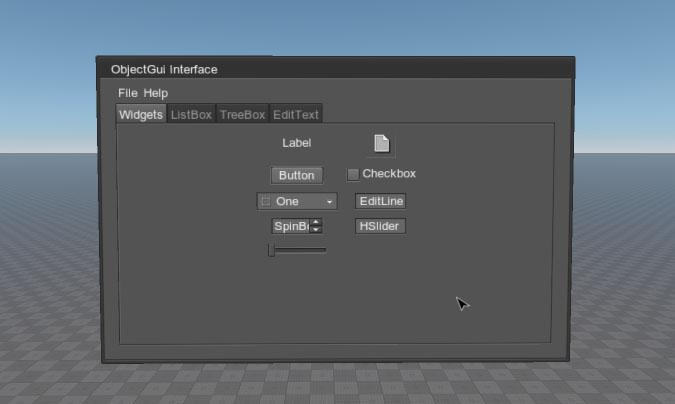The width and height of the screenshot is (675, 404).
Task: Toggle the Checkbox option
Action: [353, 175]
